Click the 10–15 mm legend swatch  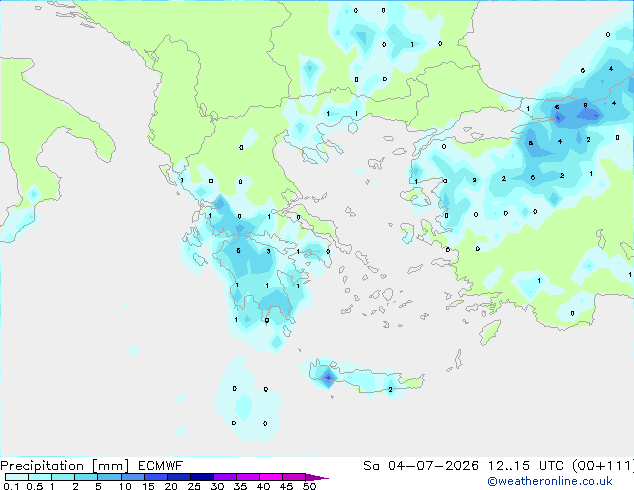click(133, 477)
